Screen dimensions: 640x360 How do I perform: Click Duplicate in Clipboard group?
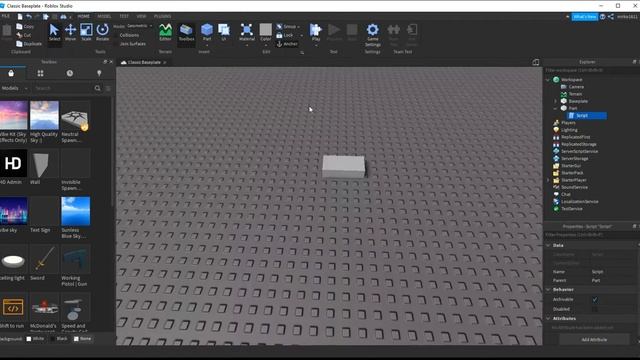[29, 44]
